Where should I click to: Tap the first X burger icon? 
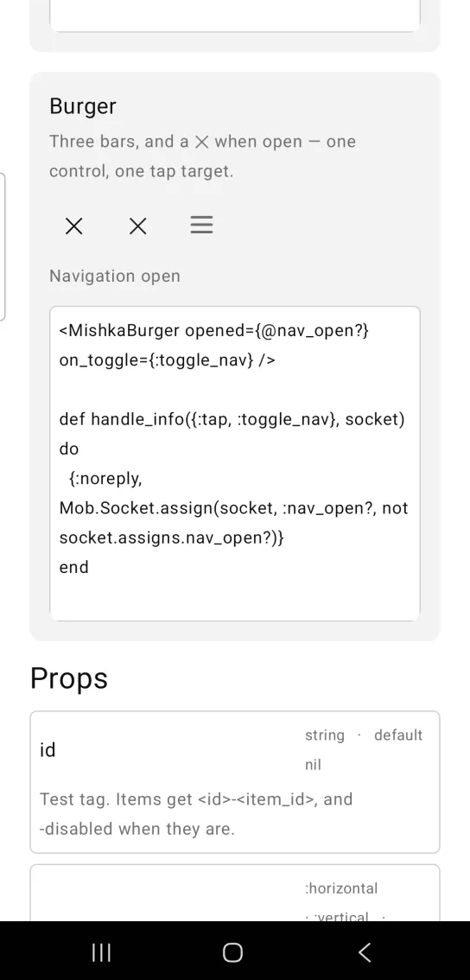point(74,226)
